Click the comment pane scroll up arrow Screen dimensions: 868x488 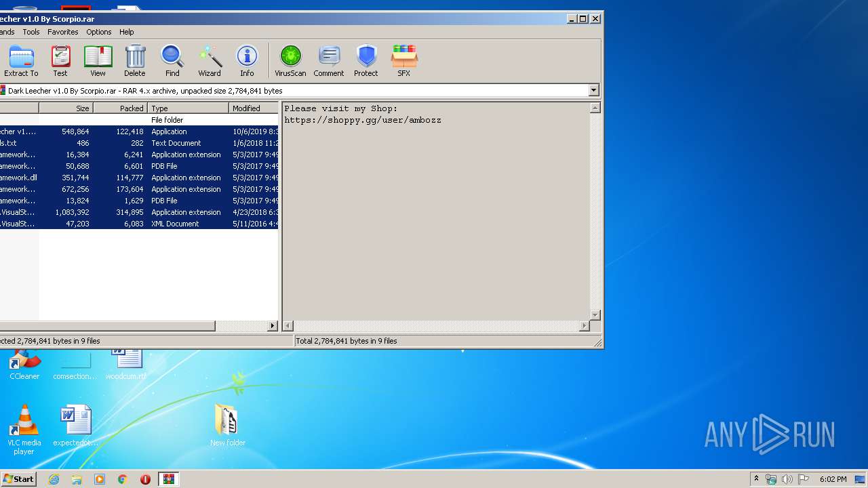click(x=595, y=108)
